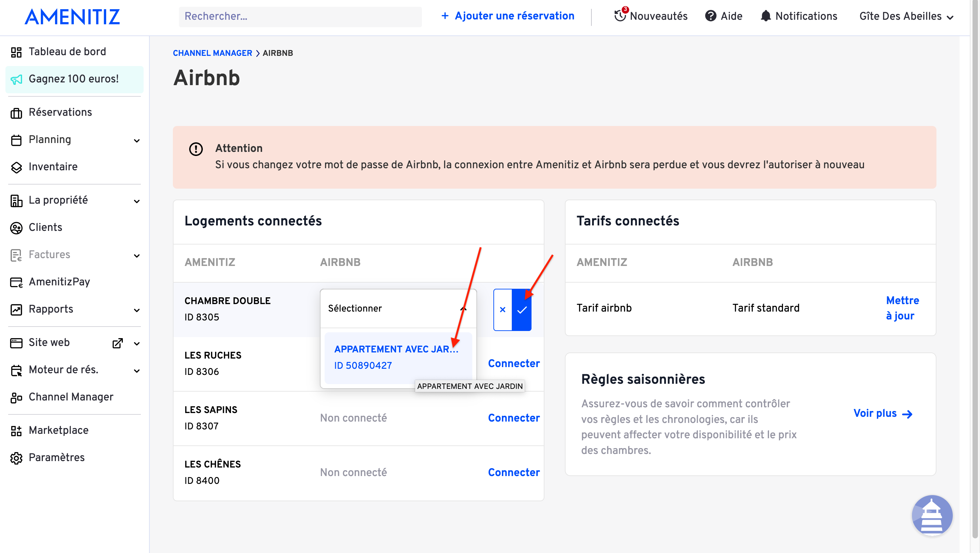Expand the Rapports submenu chevron
980x553 pixels.
coord(136,310)
